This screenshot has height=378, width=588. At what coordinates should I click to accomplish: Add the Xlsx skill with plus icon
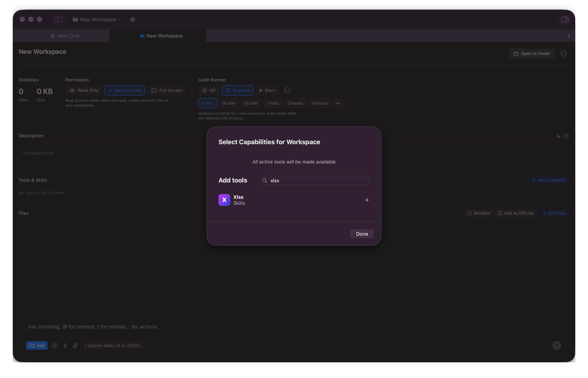click(x=367, y=200)
